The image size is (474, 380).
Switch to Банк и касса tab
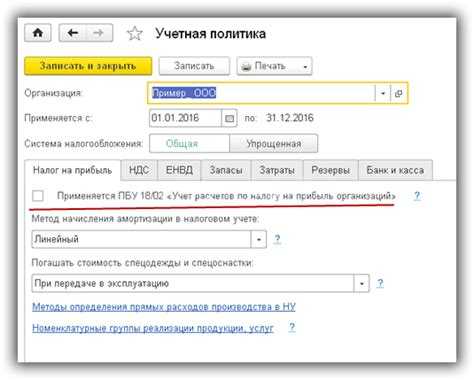click(x=395, y=170)
